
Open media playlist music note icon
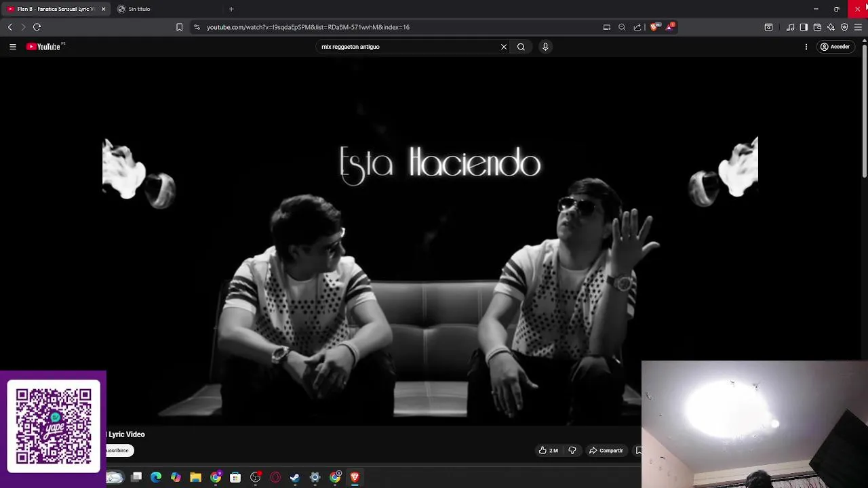pyautogui.click(x=791, y=27)
